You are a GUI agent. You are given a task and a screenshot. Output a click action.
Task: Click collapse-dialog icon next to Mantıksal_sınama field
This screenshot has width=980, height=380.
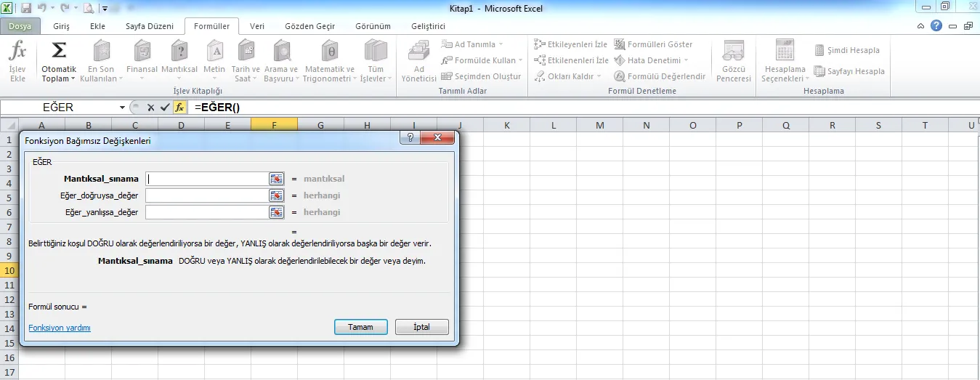click(276, 179)
